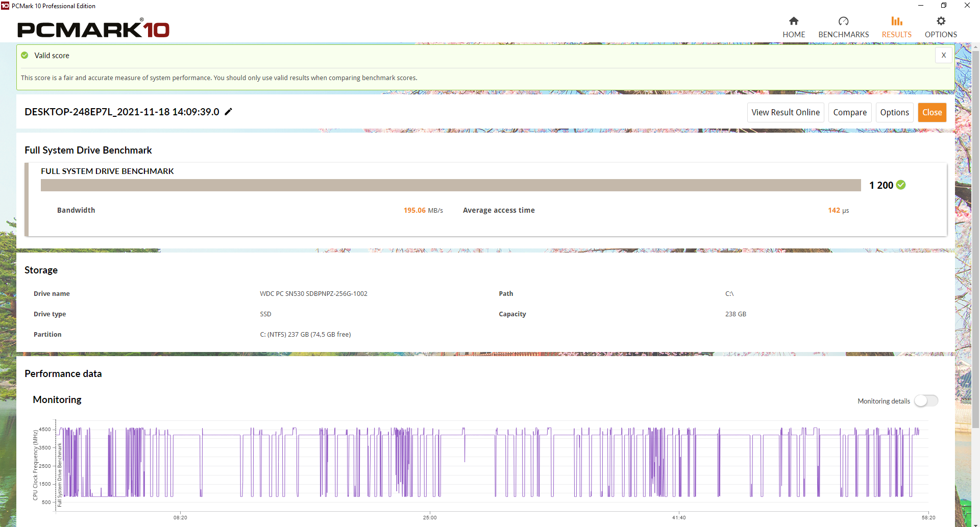The image size is (980, 527).
Task: Click the vertical scrollbar thumb
Action: point(975,240)
